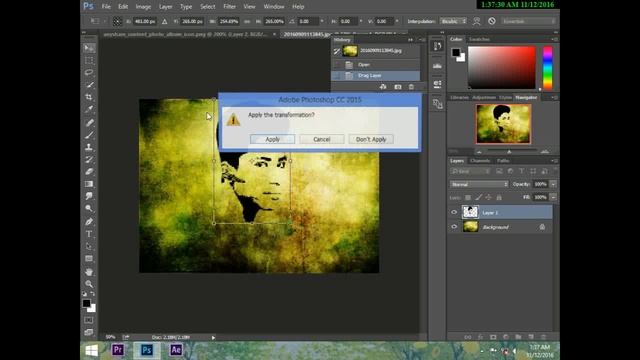Toggle lock transparent pixels
The width and height of the screenshot is (640, 360).
pos(468,198)
